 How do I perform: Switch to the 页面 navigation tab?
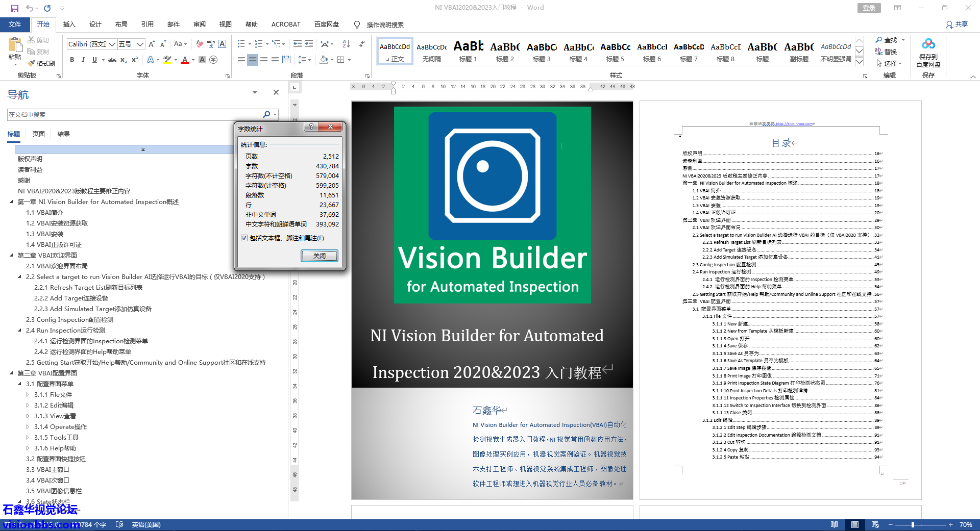[x=39, y=134]
